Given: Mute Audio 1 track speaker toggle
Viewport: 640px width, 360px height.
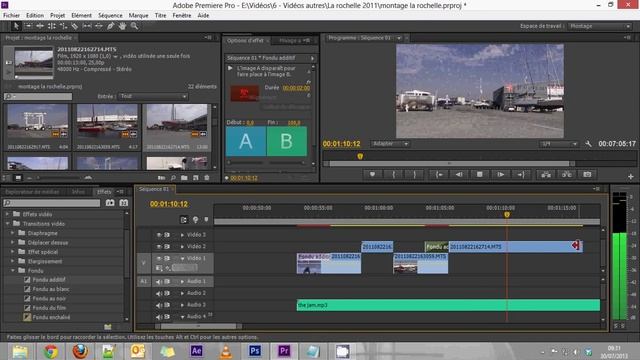Looking at the screenshot, I should click(x=159, y=282).
